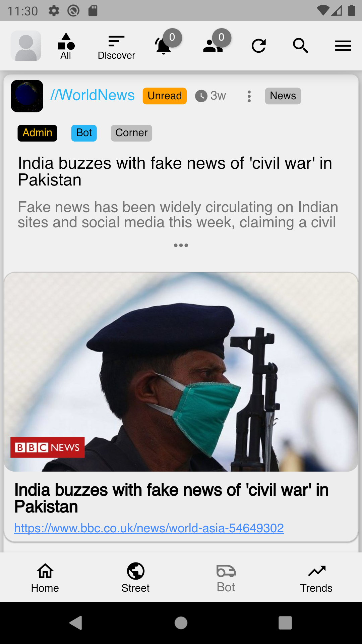
Task: Open the search magnifier
Action: pyautogui.click(x=300, y=46)
